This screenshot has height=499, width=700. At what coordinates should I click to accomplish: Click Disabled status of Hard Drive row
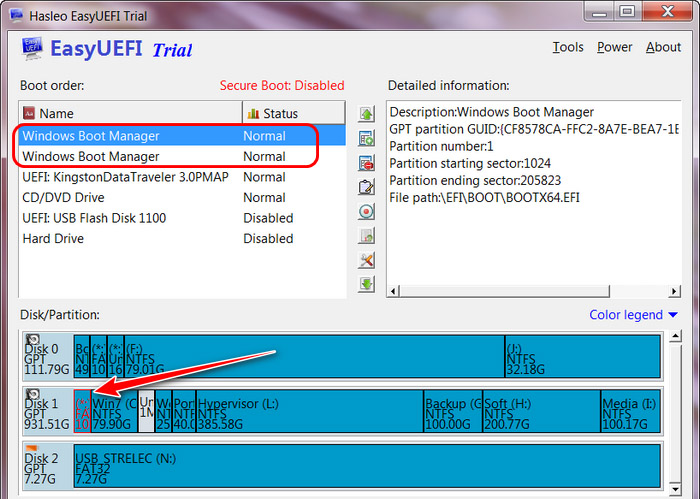(x=268, y=238)
